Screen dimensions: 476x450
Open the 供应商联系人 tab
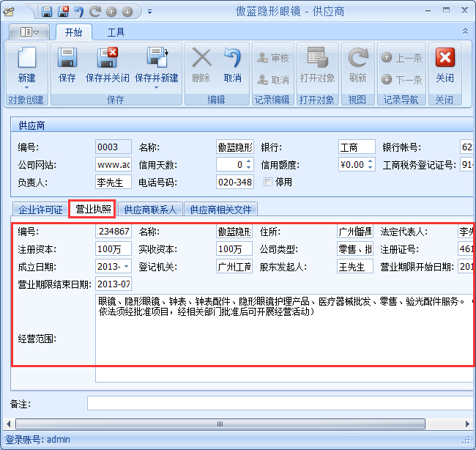point(150,210)
